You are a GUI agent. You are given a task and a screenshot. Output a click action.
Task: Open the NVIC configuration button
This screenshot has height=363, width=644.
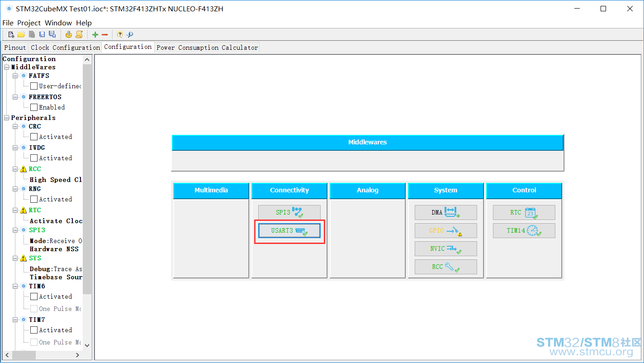[446, 248]
